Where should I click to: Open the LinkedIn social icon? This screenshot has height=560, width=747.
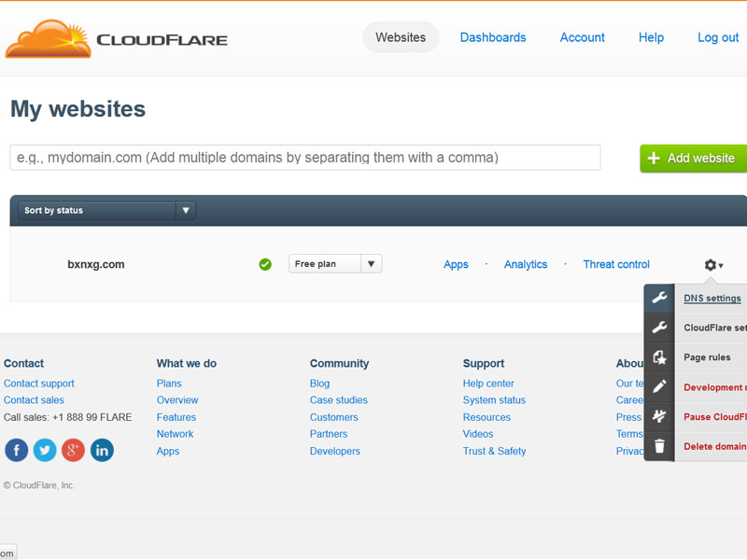102,450
